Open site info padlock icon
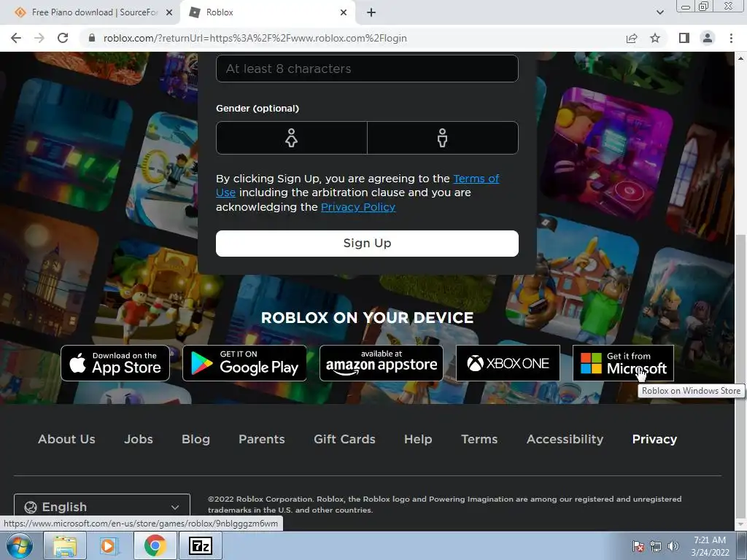The height and width of the screenshot is (560, 747). click(92, 38)
